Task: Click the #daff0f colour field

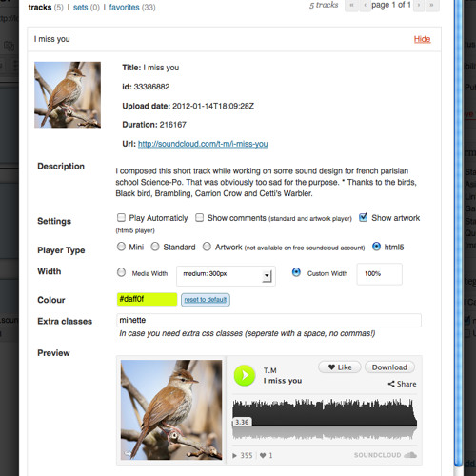Action: point(147,299)
